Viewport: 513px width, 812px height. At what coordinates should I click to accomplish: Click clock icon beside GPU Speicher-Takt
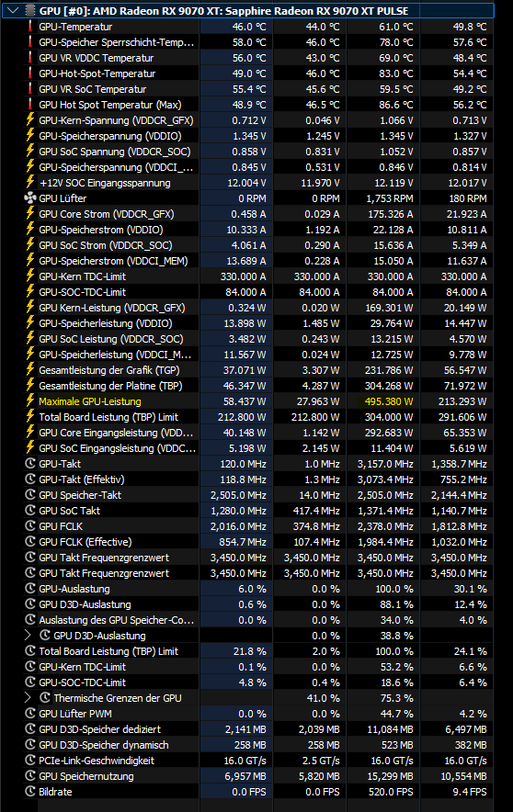tap(30, 494)
